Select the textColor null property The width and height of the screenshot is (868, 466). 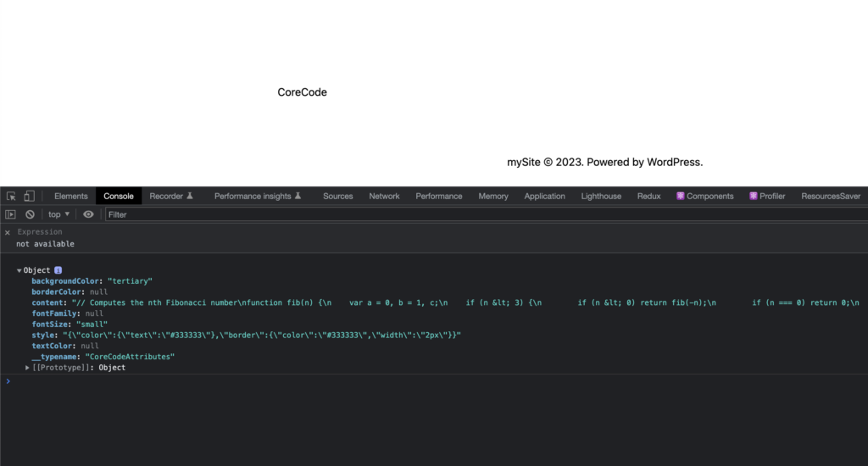(x=65, y=346)
